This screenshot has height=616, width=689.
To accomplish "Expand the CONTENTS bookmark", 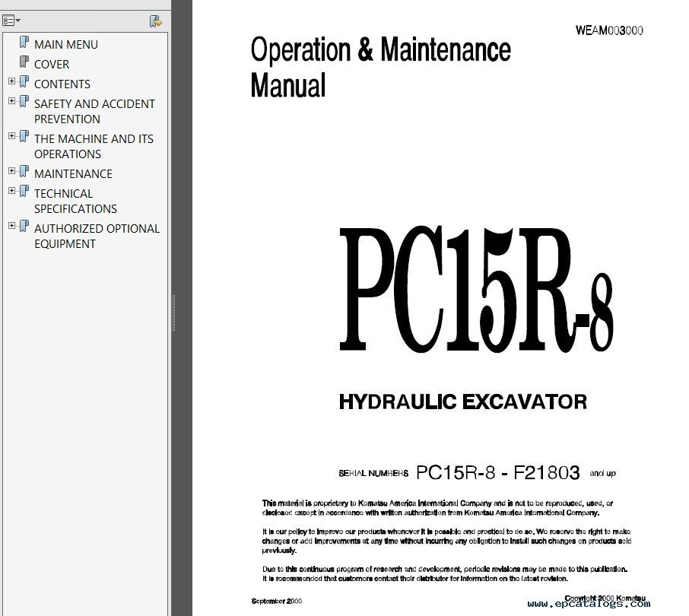I will coord(12,81).
